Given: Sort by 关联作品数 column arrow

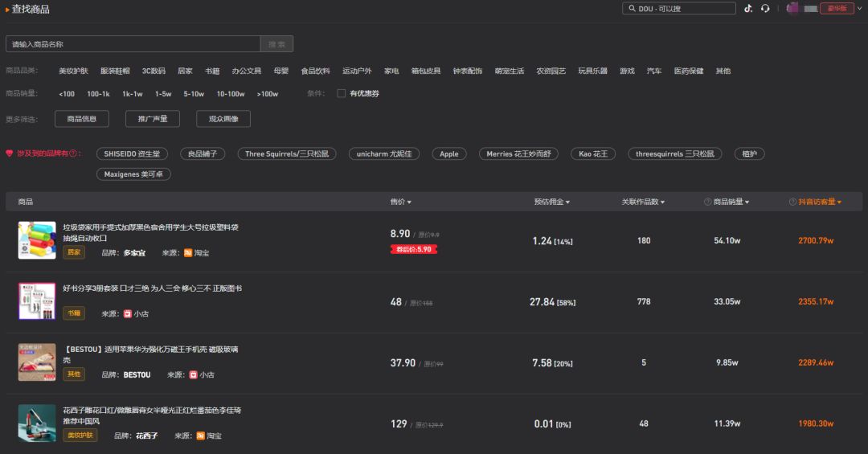Looking at the screenshot, I should [662, 202].
